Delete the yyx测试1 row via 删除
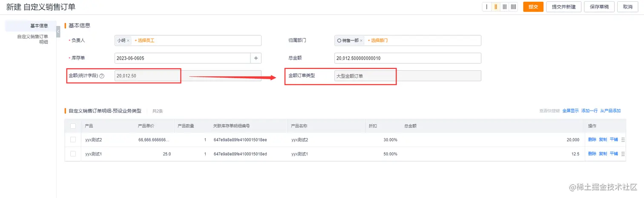This screenshot has width=644, height=198. click(x=592, y=154)
